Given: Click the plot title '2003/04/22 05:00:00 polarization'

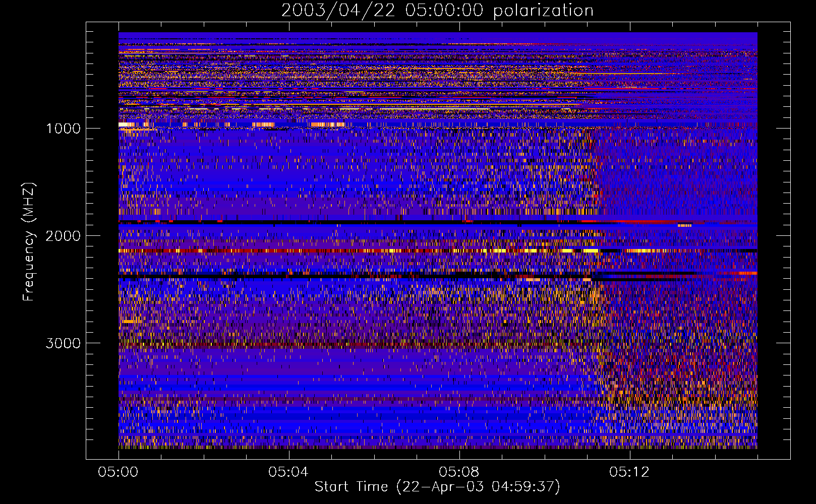Looking at the screenshot, I should (x=437, y=11).
